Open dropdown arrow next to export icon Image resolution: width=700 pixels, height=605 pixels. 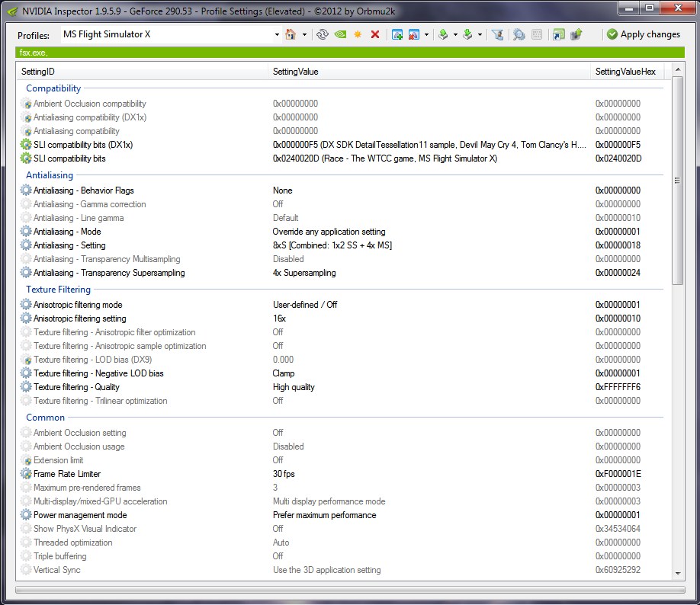(455, 34)
